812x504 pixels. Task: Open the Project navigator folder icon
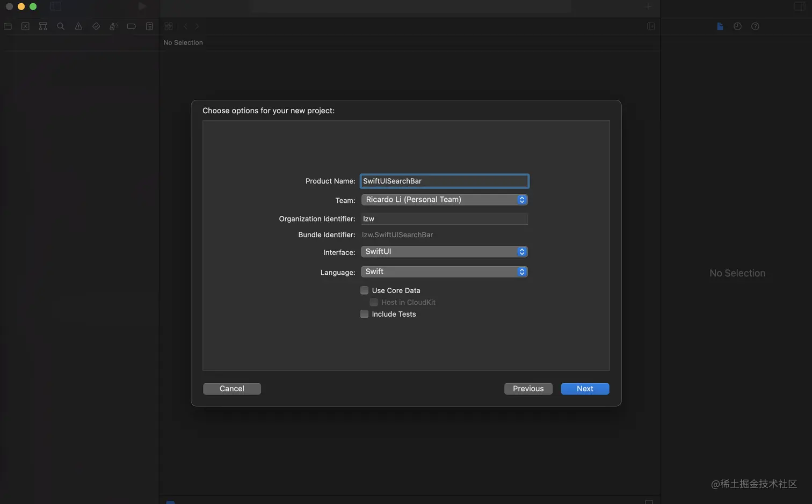click(x=8, y=26)
